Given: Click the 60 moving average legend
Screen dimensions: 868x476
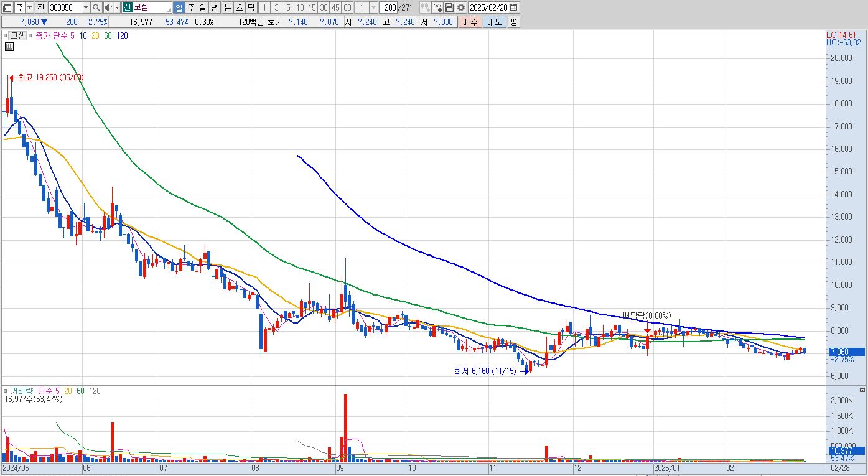Looking at the screenshot, I should tap(108, 36).
